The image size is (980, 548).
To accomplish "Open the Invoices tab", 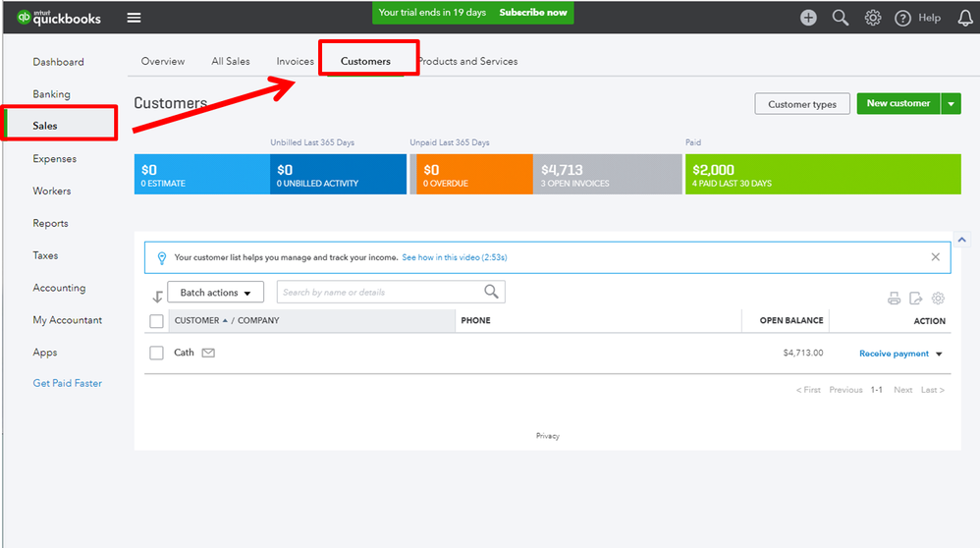I will pos(295,61).
